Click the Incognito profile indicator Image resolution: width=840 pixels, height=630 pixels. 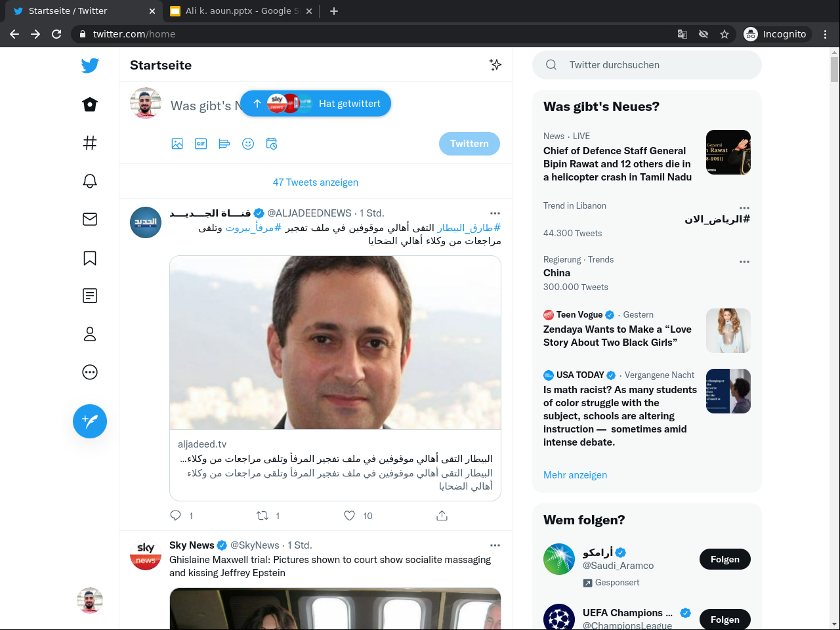(776, 34)
